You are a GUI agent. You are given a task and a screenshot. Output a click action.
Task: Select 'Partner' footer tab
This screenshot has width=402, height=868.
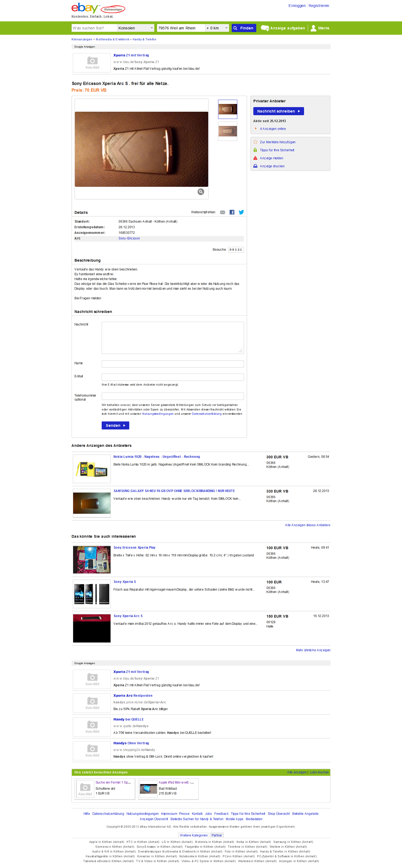(x=217, y=835)
